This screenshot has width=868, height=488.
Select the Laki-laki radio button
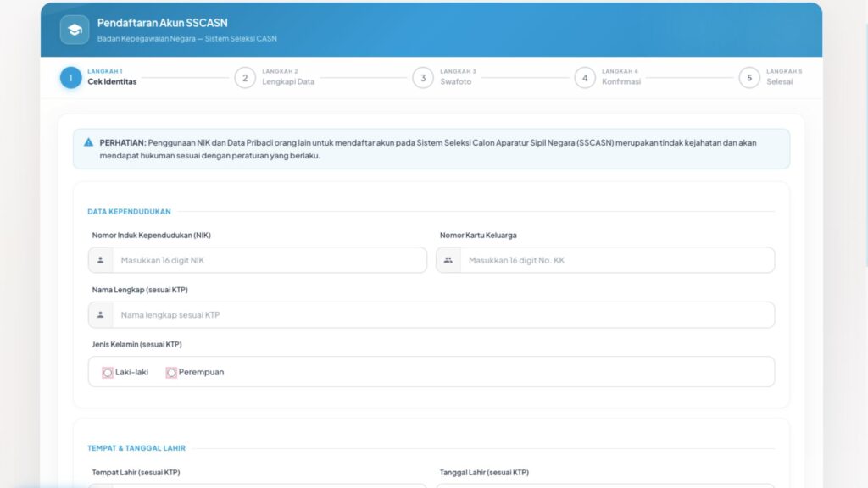coord(108,373)
